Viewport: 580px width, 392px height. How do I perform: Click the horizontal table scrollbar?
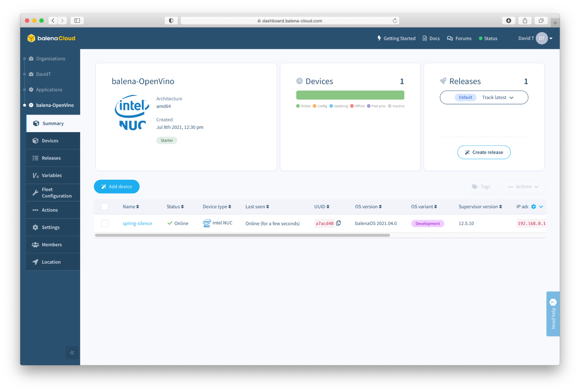click(242, 235)
